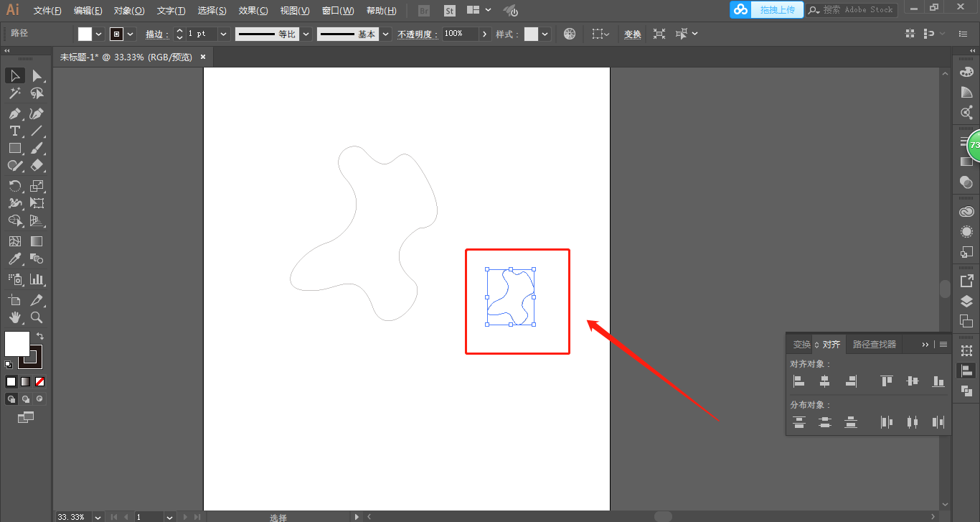Select the Type tool
Image resolution: width=980 pixels, height=522 pixels.
pyautogui.click(x=15, y=131)
